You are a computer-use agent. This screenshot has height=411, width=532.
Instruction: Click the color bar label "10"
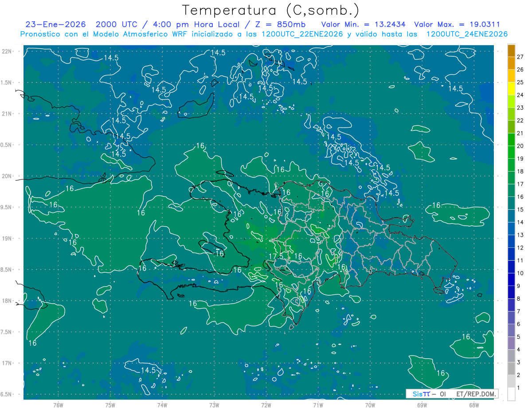[x=520, y=273]
